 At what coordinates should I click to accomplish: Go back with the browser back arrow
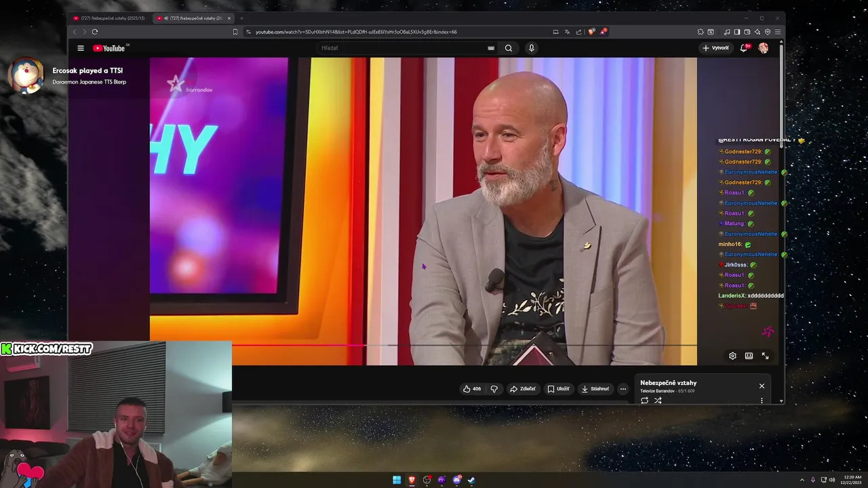click(x=75, y=32)
